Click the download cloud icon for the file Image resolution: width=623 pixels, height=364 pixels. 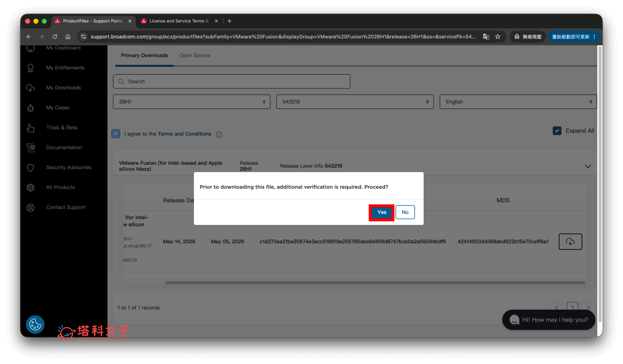pos(570,242)
